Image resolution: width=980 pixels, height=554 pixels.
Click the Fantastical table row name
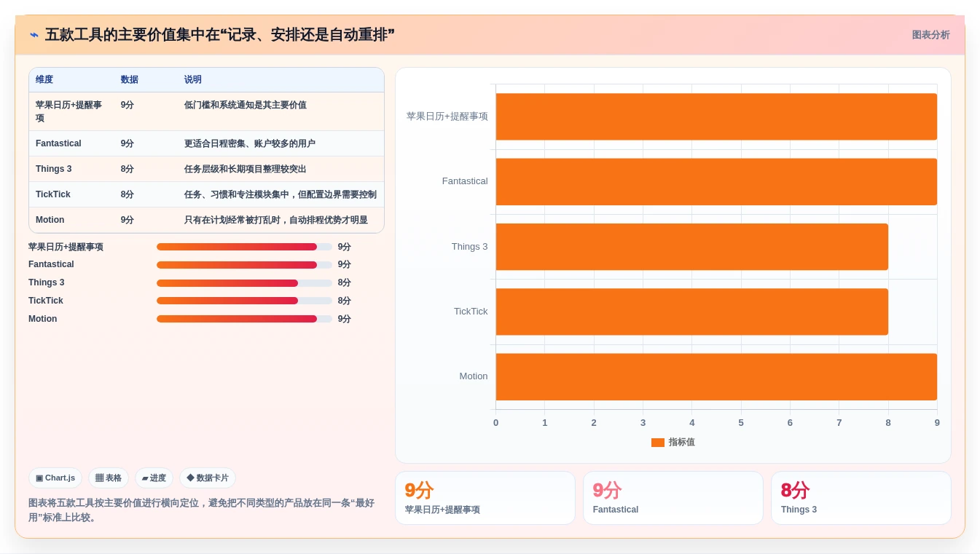[58, 143]
